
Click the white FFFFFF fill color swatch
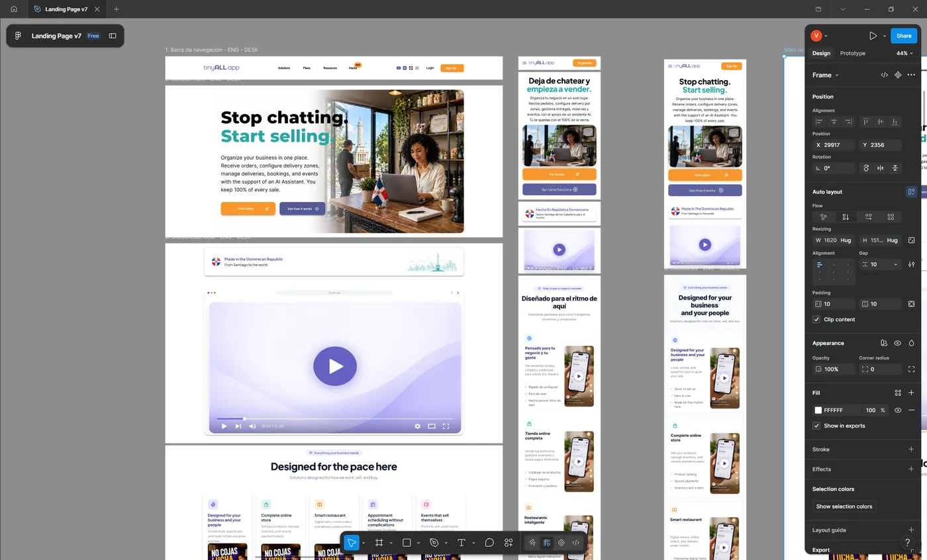pos(818,410)
